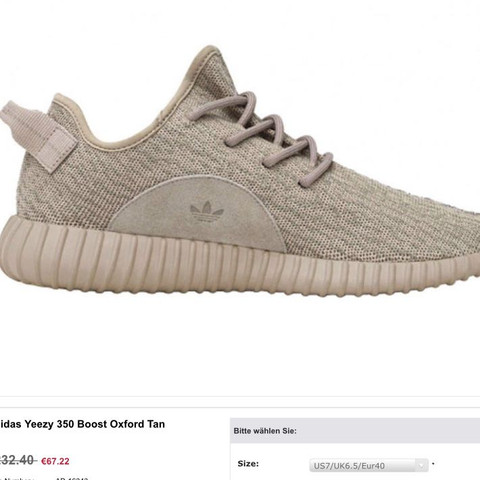Click the Adidas trefoil logo on the shoe
The width and height of the screenshot is (480, 480).
[x=207, y=211]
